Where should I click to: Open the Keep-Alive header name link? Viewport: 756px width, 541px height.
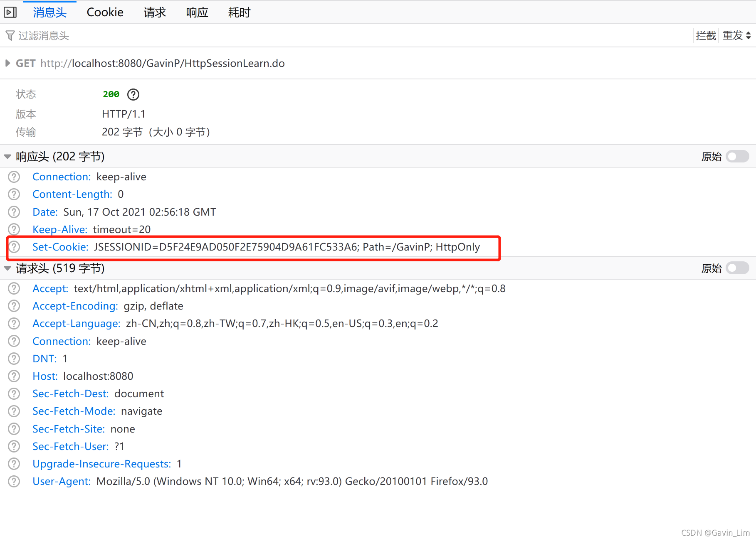point(60,229)
